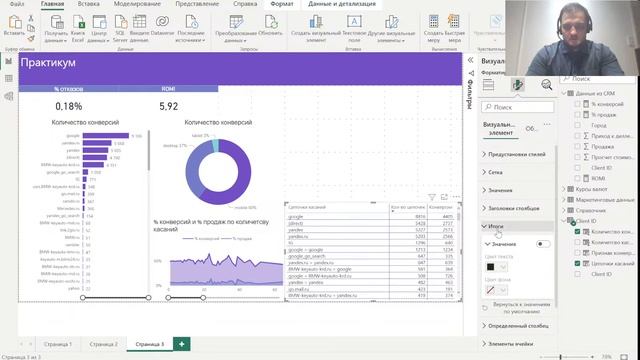Click Create measure (Создать меру) icon
This screenshot has height=360, width=640.
pyautogui.click(x=433, y=21)
